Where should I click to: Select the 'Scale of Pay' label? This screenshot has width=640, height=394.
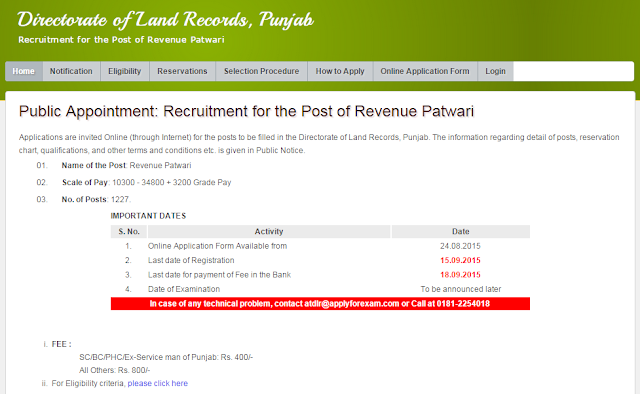point(85,183)
